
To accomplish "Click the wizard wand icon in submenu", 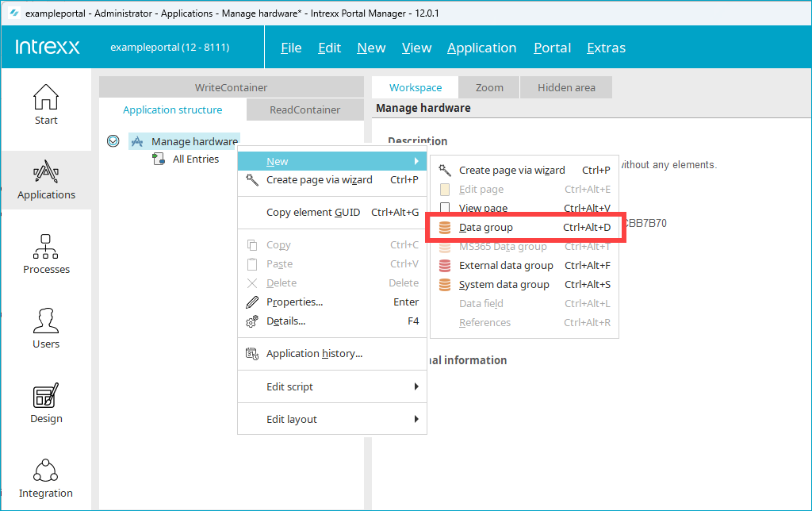I will coord(445,170).
